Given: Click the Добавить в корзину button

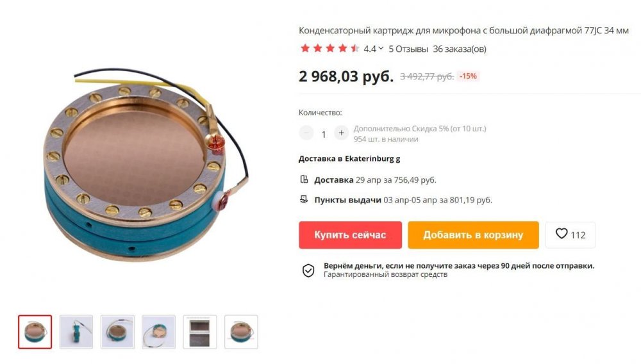Looking at the screenshot, I should click(473, 235).
